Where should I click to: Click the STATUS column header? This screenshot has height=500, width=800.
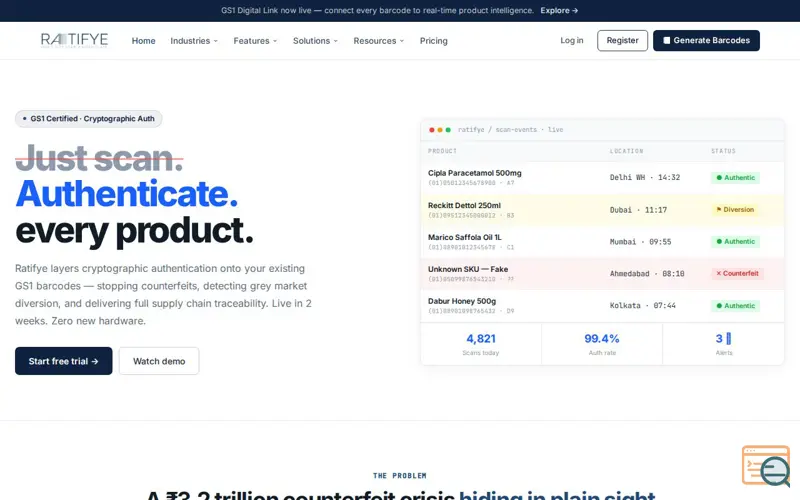[723, 151]
